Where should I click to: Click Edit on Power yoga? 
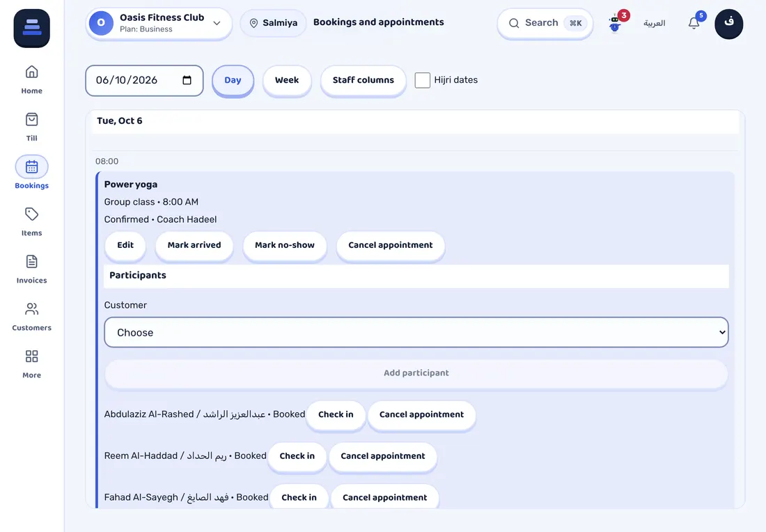pyautogui.click(x=125, y=245)
